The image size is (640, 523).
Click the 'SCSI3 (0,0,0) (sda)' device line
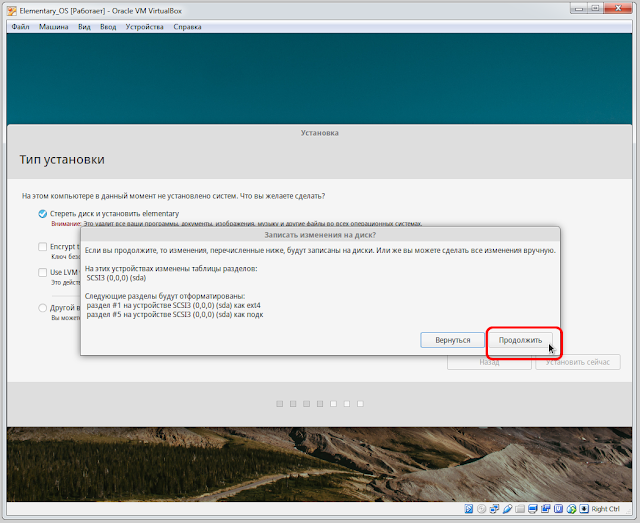pos(116,278)
